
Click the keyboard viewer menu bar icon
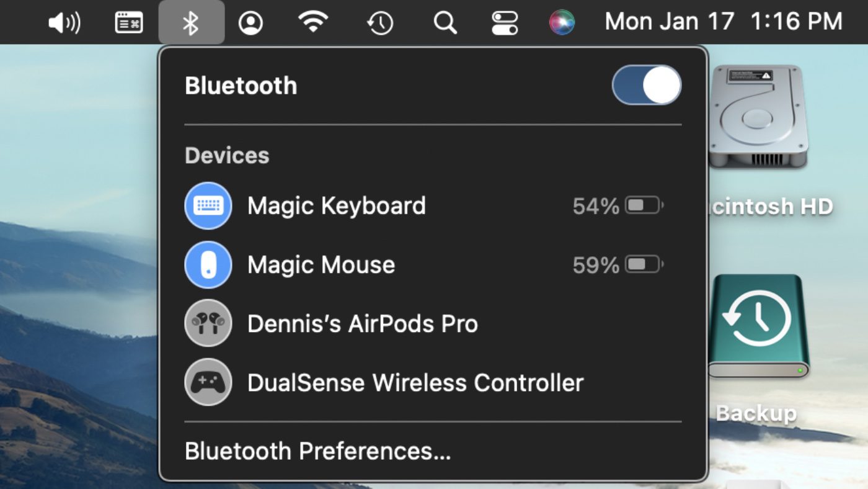click(x=128, y=23)
